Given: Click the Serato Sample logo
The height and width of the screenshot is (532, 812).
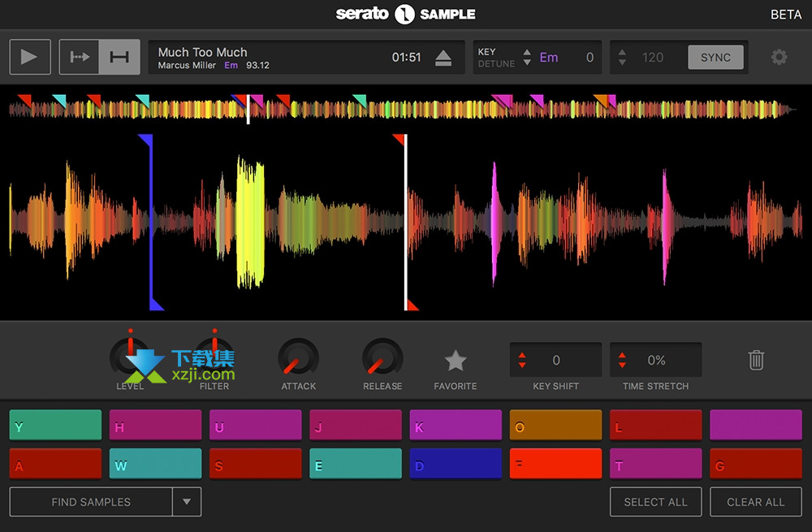Looking at the screenshot, I should [x=405, y=14].
